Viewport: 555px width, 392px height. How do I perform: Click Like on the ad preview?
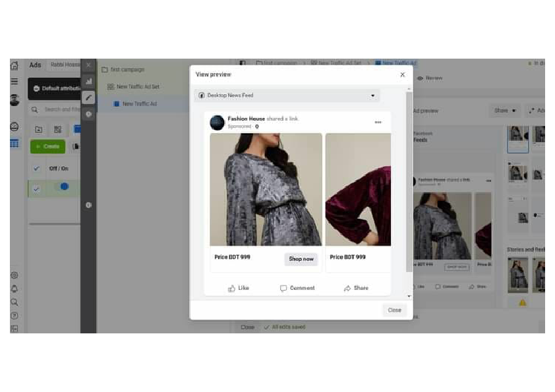tap(238, 289)
